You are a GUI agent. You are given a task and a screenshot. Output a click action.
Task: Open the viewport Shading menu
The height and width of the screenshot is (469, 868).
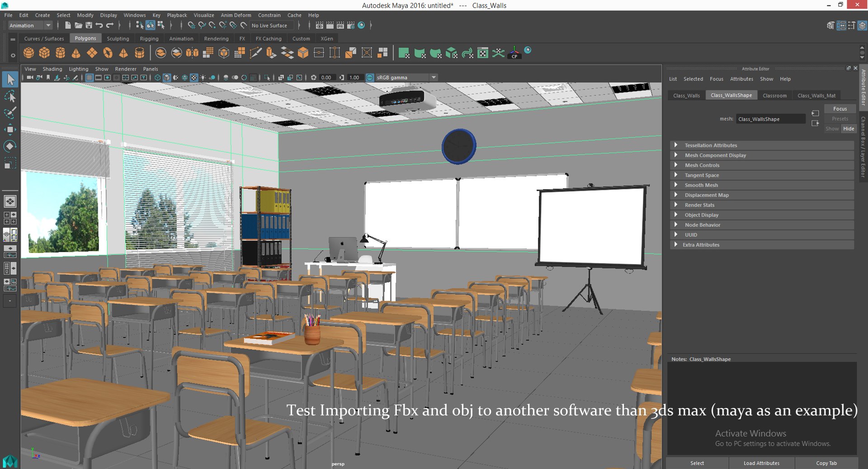[52, 69]
